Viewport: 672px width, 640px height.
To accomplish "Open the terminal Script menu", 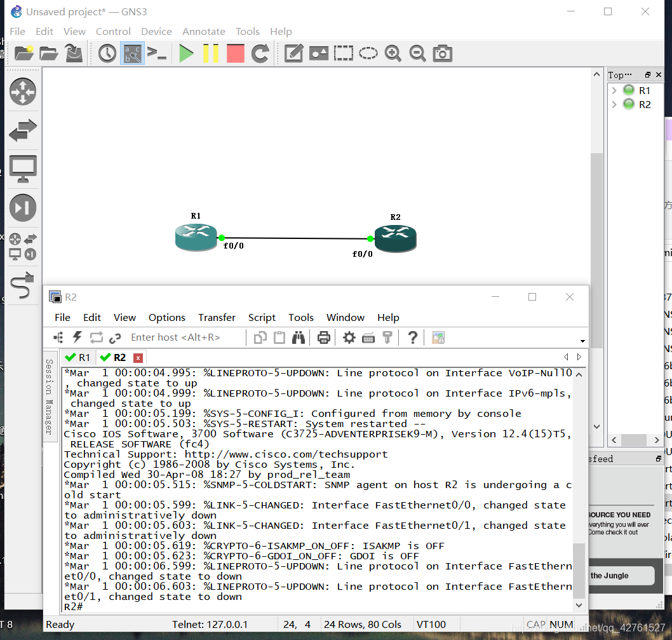I will point(262,317).
